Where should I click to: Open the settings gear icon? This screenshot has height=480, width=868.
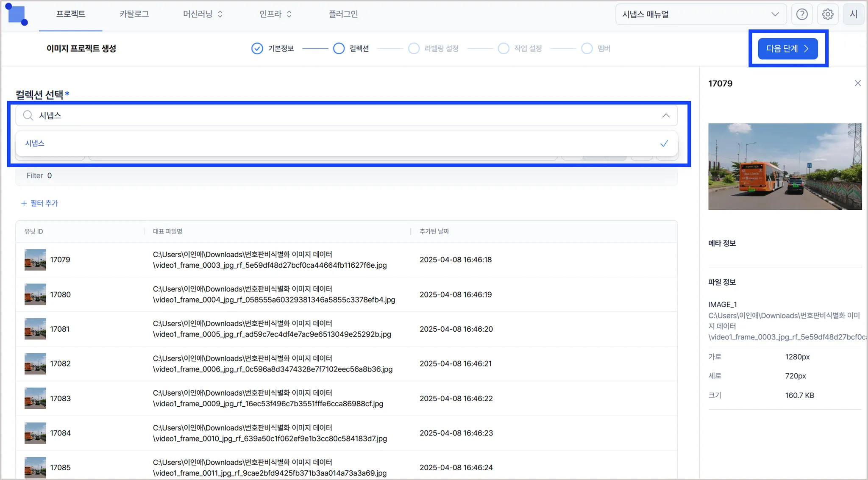pyautogui.click(x=827, y=14)
